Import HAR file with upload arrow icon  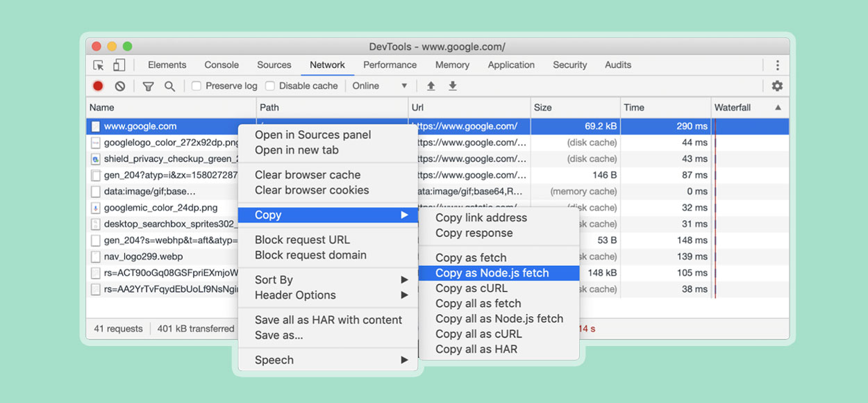431,86
